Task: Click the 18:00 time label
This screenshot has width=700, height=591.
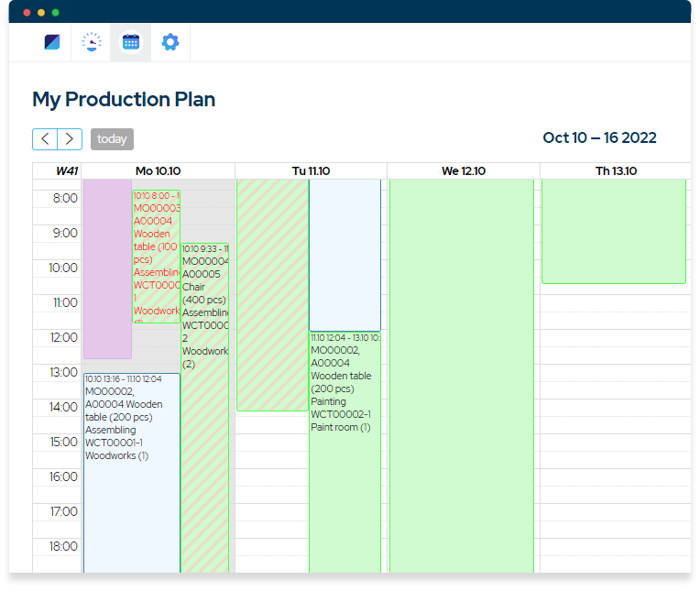Action: point(63,546)
